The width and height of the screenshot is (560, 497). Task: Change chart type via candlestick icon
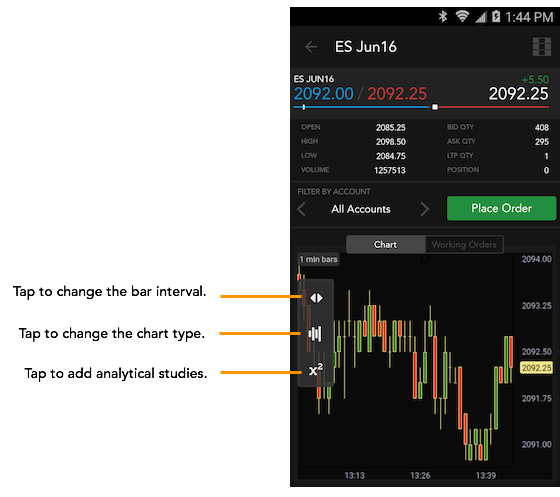coord(315,334)
